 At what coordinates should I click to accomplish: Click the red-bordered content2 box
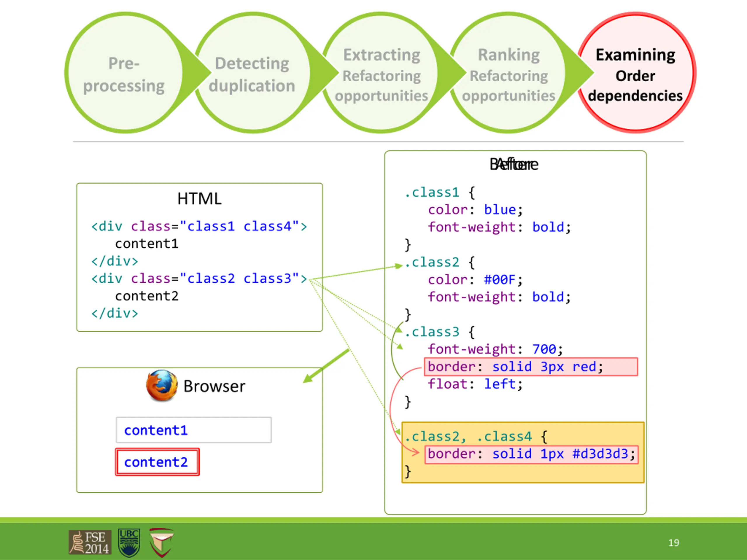click(157, 462)
